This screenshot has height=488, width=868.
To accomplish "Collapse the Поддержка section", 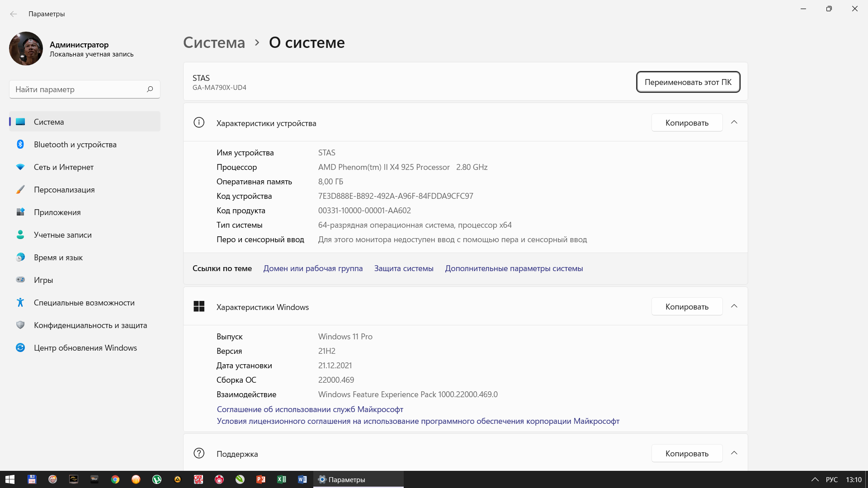I will point(734,453).
